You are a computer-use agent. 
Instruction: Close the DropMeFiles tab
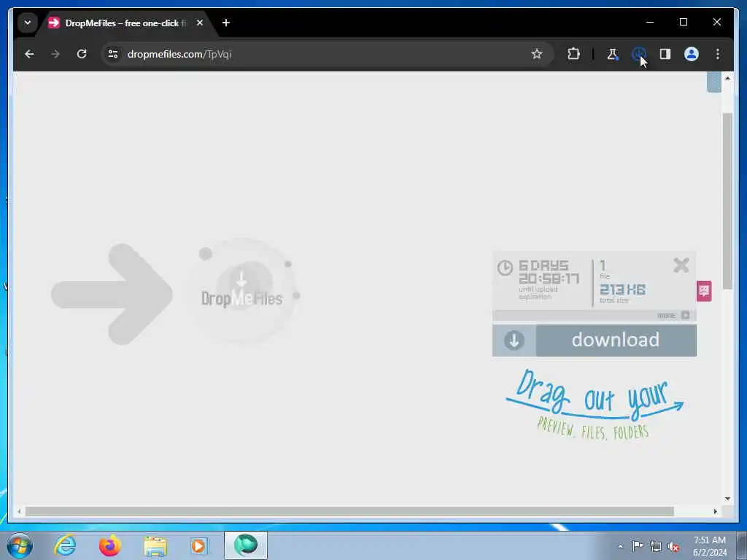[200, 23]
